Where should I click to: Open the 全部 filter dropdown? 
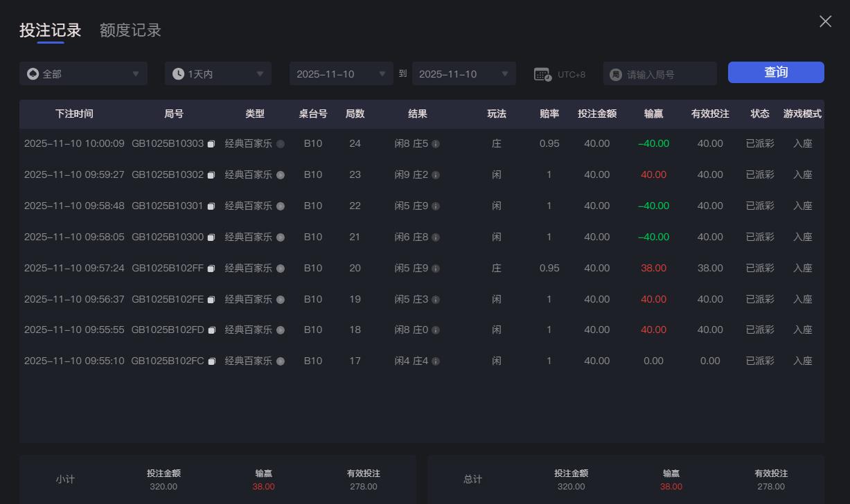pos(83,73)
